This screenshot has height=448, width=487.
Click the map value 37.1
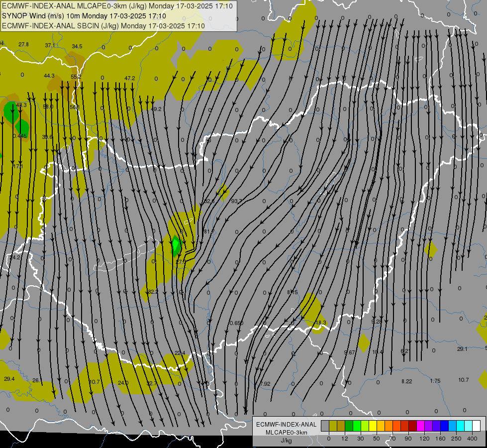(x=50, y=45)
